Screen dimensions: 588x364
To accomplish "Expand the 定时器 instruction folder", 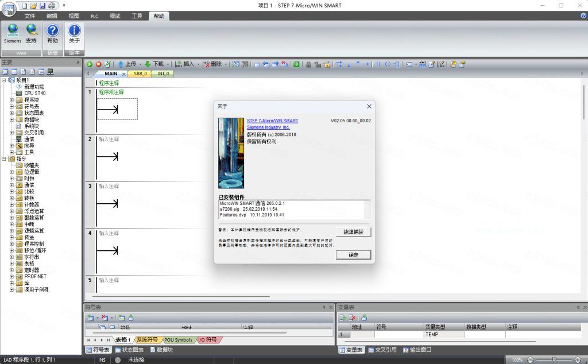I will (x=11, y=270).
